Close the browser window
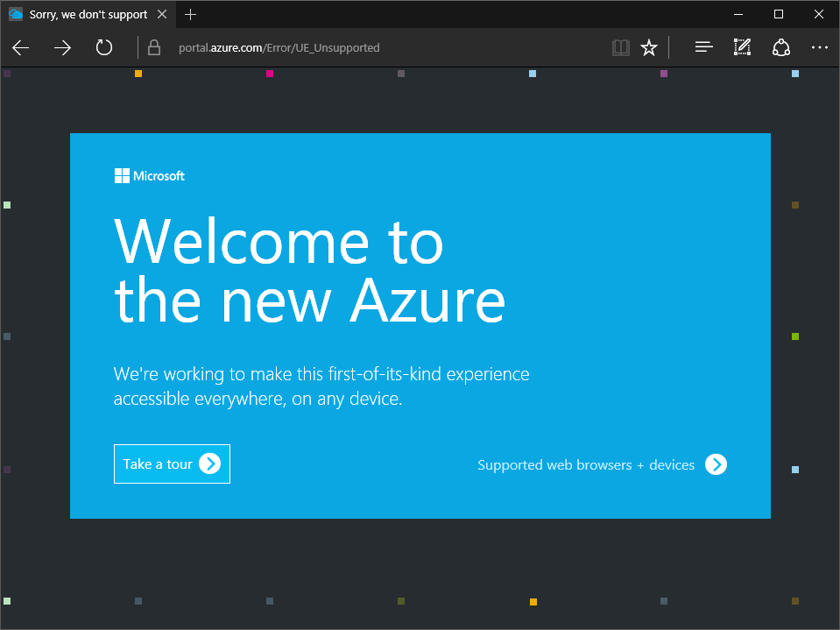Screen dimensions: 840x630 819,15
